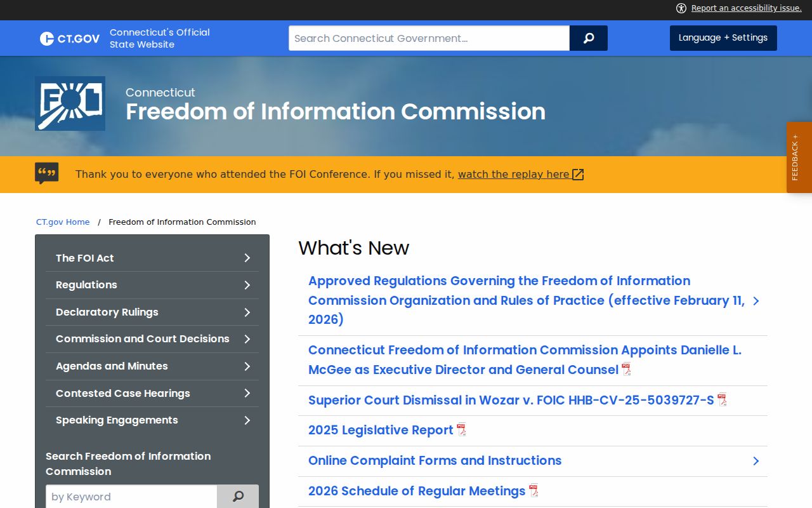Click Search Freedom of Information Commission label
The height and width of the screenshot is (508, 812).
pyautogui.click(x=128, y=464)
